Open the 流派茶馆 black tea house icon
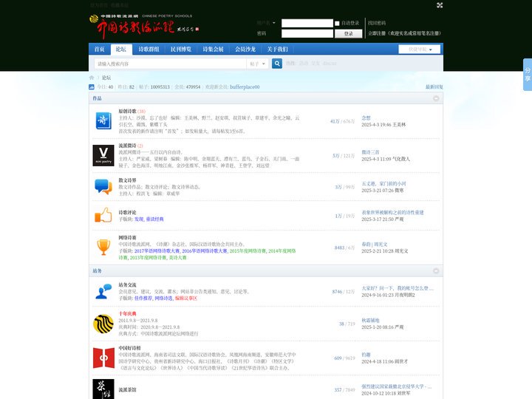Screen dimensions: 532x399 tap(103, 389)
